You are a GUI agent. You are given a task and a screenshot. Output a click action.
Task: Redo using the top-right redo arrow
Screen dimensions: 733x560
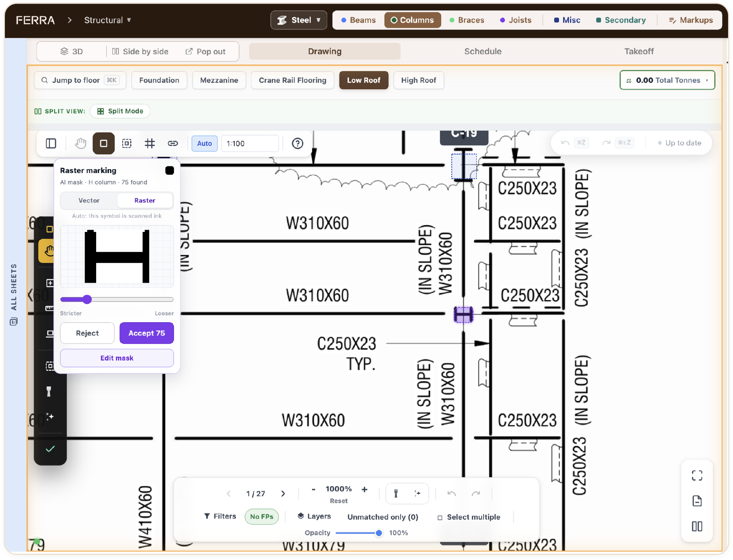[606, 143]
